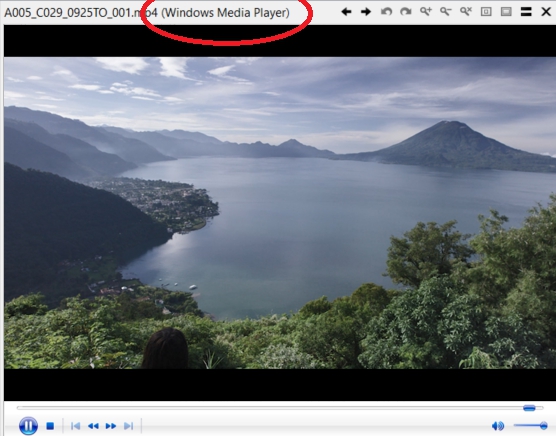Rotate clockwise using the redo-style arrow

point(406,12)
